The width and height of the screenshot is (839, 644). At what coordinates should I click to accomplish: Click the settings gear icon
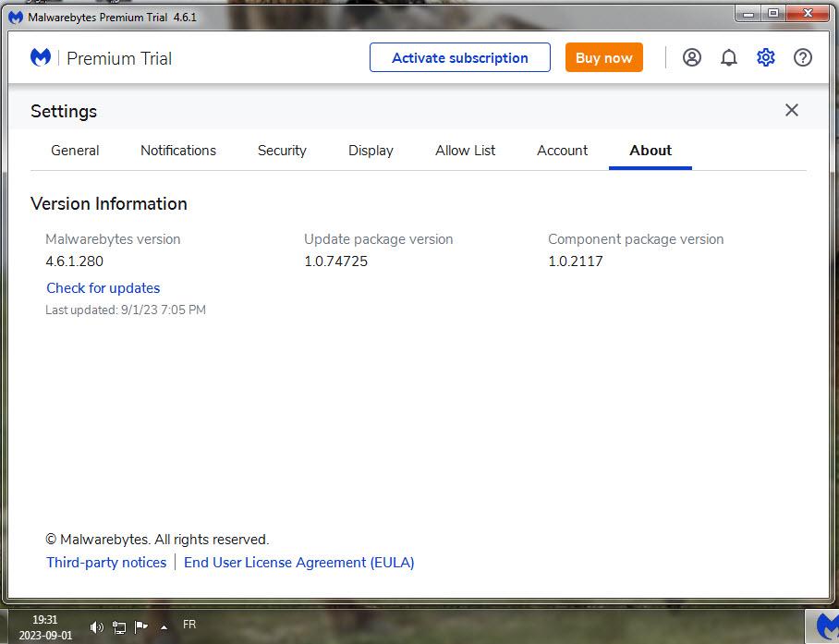pyautogui.click(x=766, y=57)
